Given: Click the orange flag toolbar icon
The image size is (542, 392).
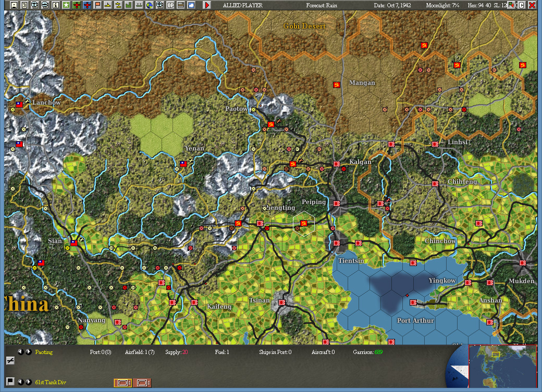Looking at the screenshot, I should (97, 5).
